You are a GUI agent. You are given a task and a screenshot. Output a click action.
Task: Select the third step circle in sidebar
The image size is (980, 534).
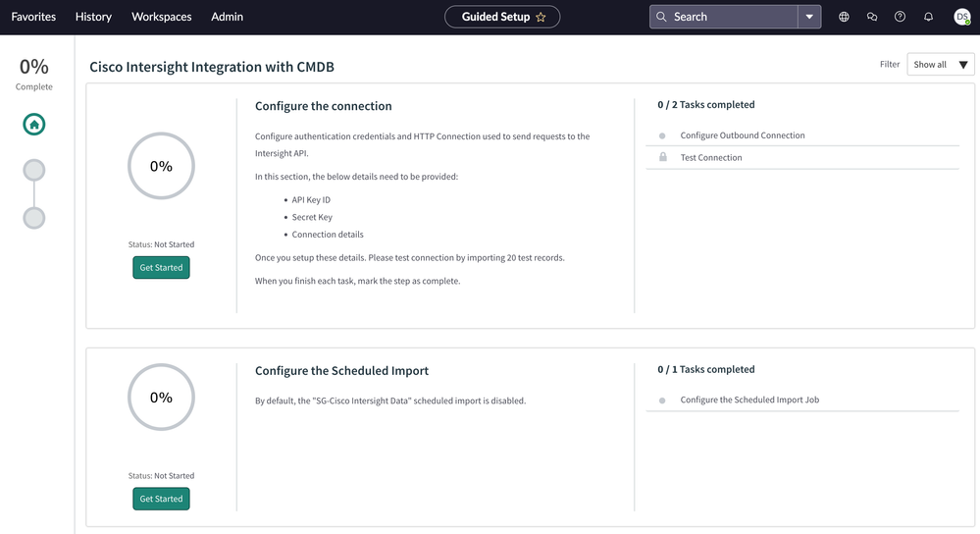tap(34, 218)
